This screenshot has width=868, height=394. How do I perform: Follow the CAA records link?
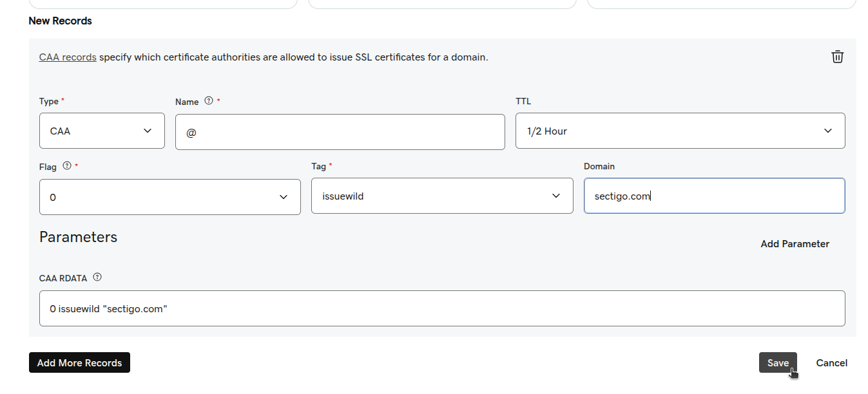pyautogui.click(x=68, y=57)
